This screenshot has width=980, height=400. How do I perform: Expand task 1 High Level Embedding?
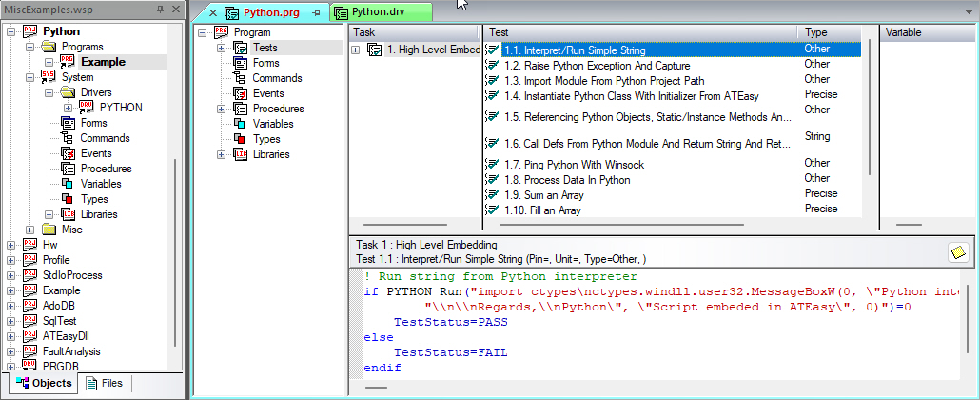[356, 50]
